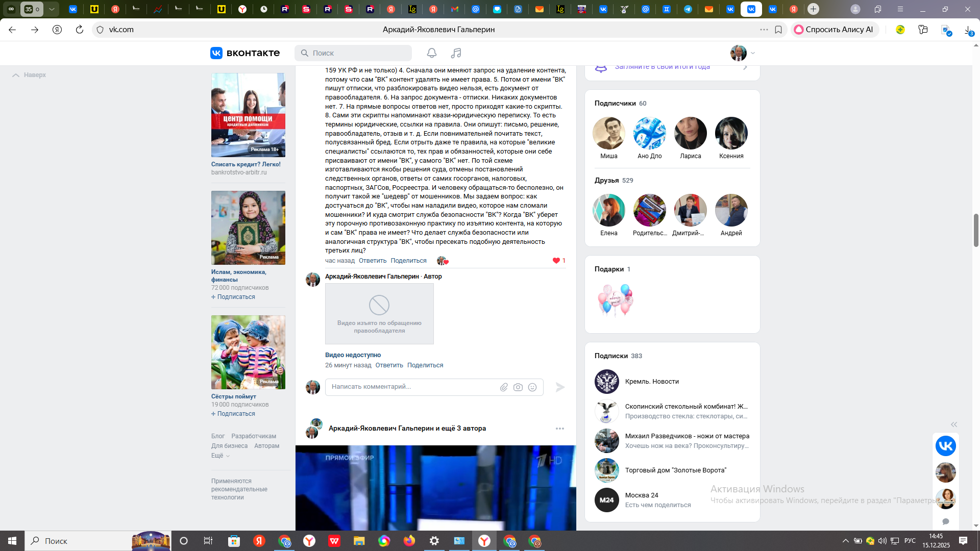
Task: Expand the Ещё footer menu
Action: pos(220,456)
